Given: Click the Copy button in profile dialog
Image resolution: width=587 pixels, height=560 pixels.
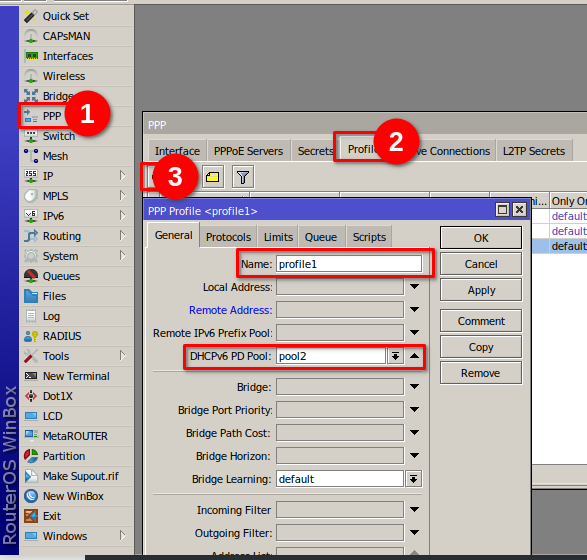Looking at the screenshot, I should click(481, 347).
